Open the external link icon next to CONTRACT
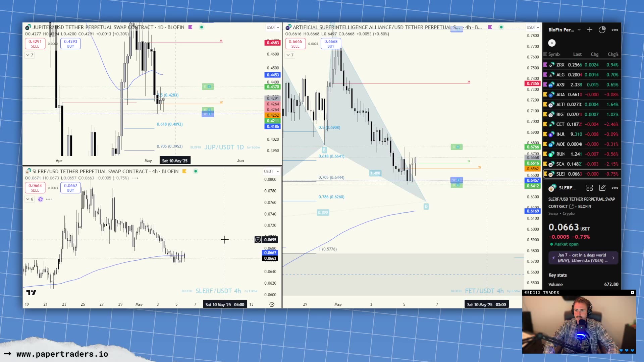The image size is (644, 362). point(572,206)
